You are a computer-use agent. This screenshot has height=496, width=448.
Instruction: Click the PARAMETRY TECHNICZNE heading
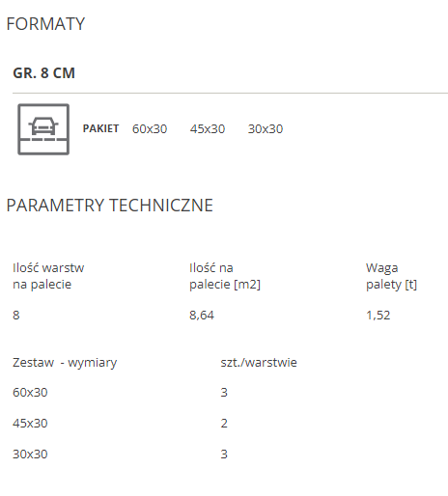(110, 206)
